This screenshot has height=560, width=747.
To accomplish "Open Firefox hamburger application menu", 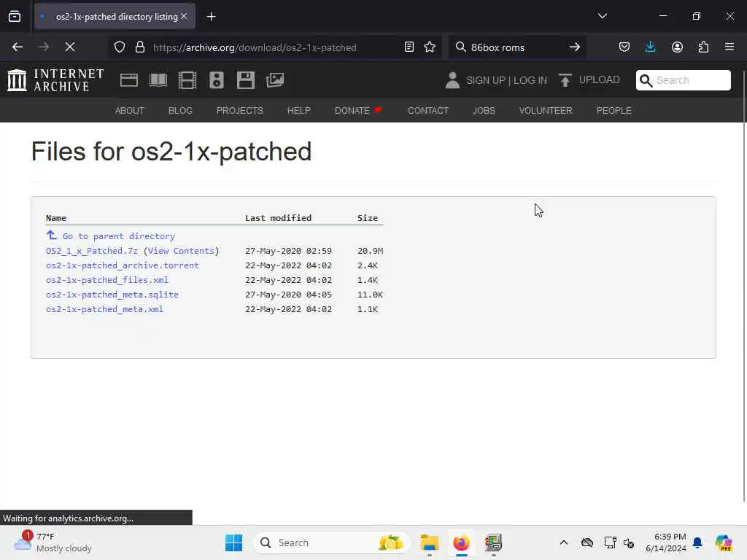I will 729,47.
